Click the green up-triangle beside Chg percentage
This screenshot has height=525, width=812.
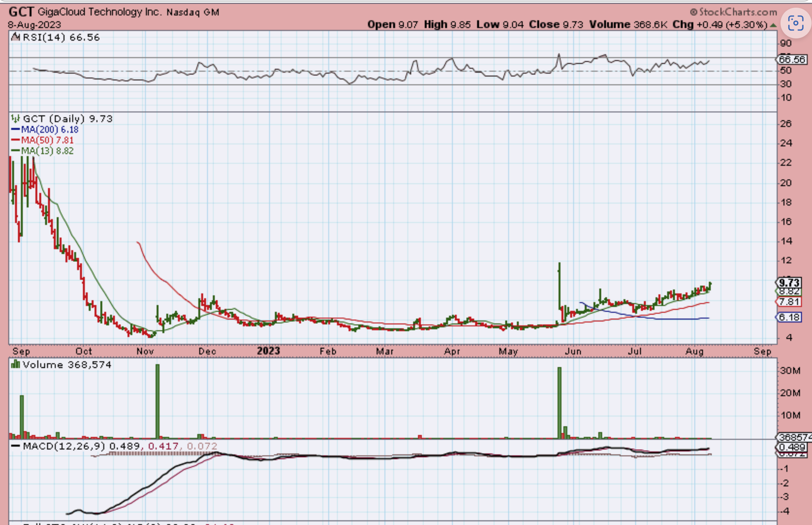(773, 25)
